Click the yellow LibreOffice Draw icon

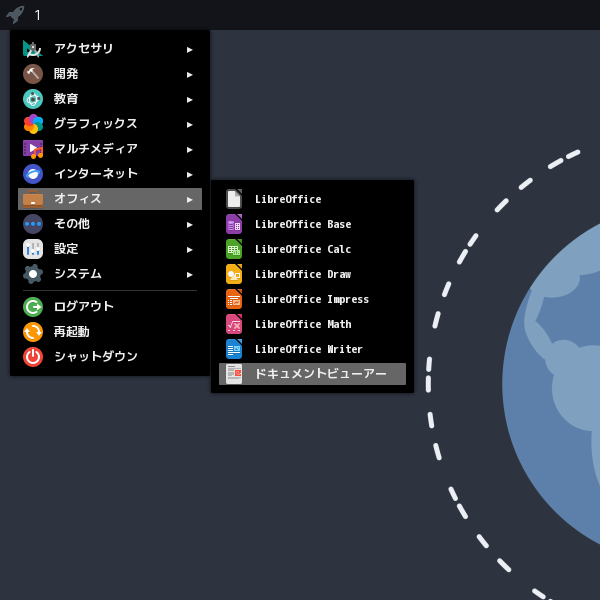click(234, 274)
